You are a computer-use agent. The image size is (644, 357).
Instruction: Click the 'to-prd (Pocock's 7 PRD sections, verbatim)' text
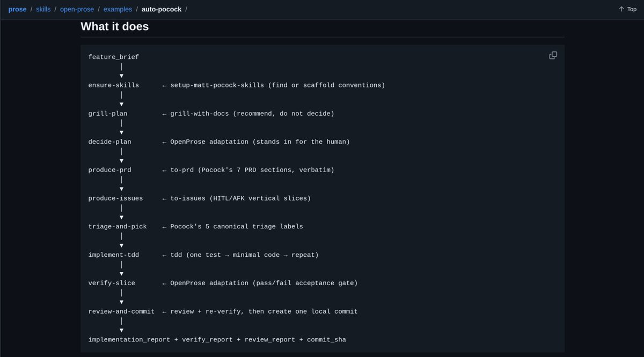coord(252,170)
